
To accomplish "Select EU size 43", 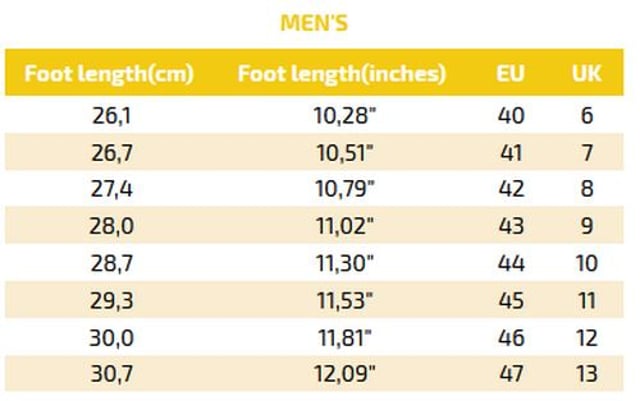I will tap(511, 226).
